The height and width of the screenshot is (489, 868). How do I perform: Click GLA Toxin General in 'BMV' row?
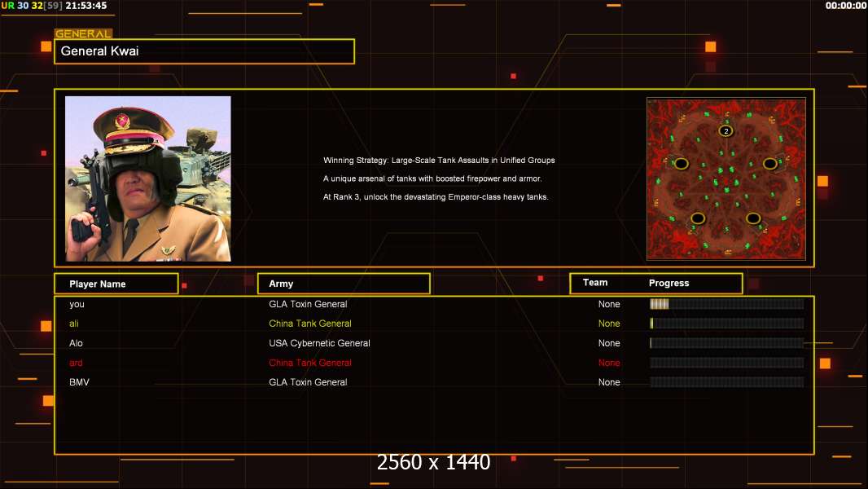[x=308, y=382]
